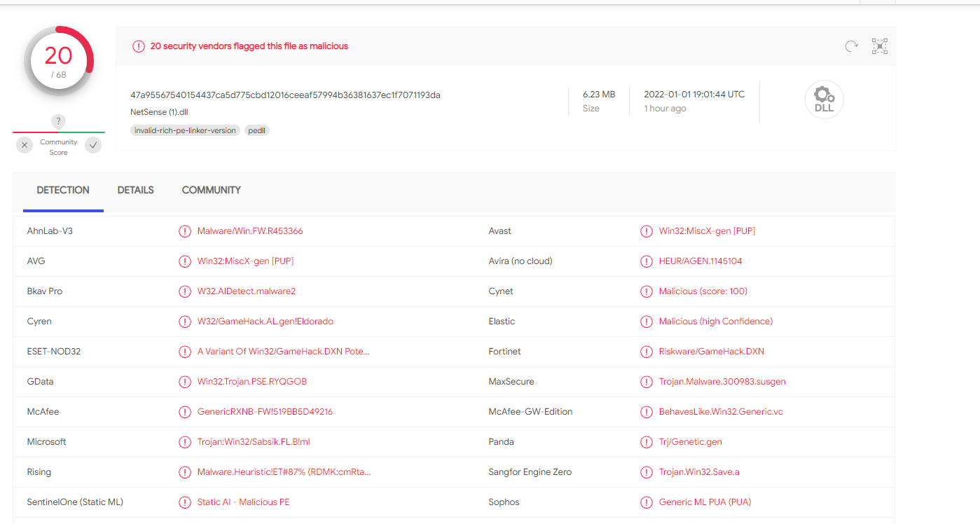Click warning icon beside Cynet result
This screenshot has height=524, width=980.
(x=647, y=291)
